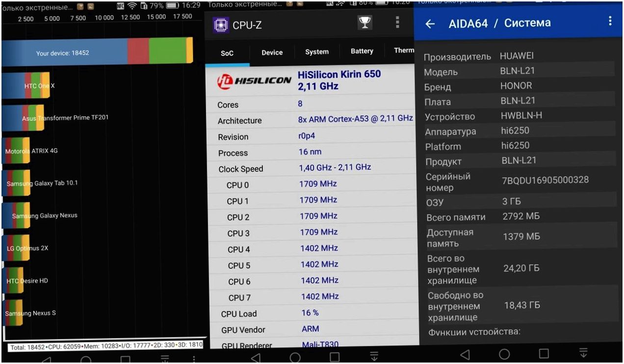Tap the back triangle in CPU-Z navigation bar

click(256, 358)
